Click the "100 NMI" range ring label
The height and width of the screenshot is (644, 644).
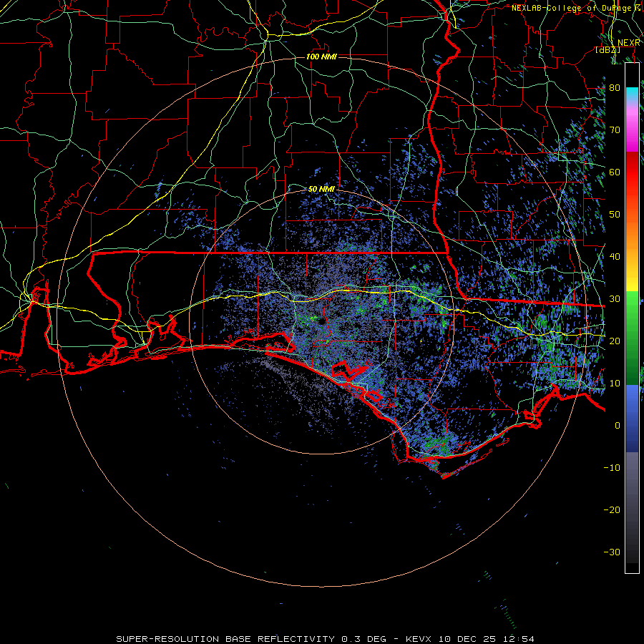point(321,57)
